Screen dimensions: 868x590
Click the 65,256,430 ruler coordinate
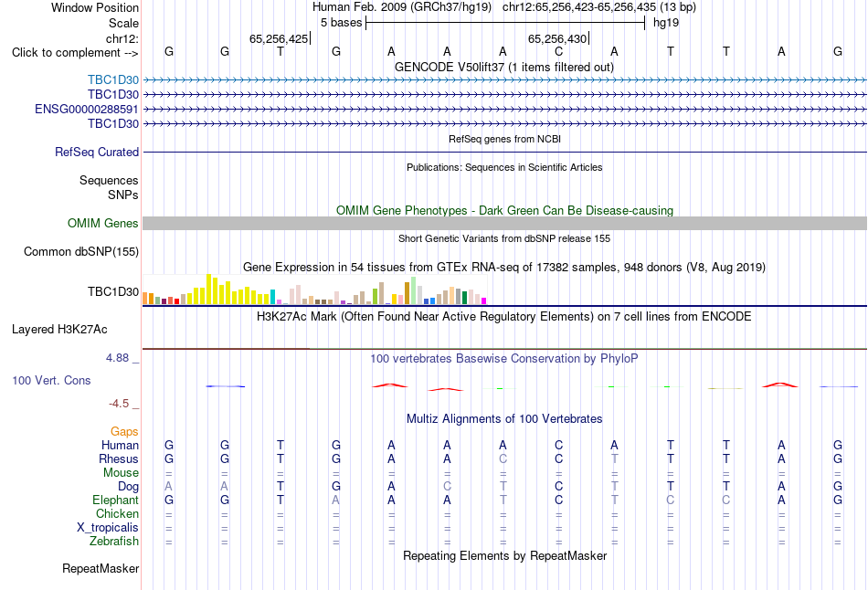tap(557, 38)
